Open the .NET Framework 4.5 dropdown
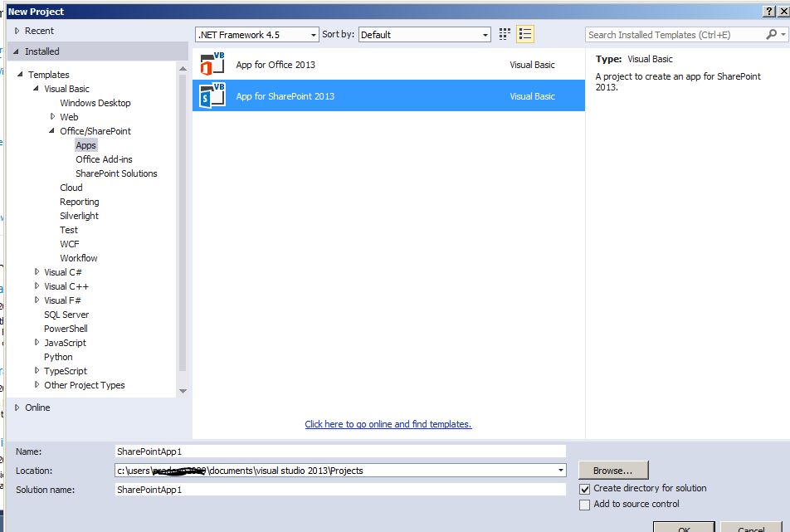Screen dimensions: 790x532 point(315,34)
